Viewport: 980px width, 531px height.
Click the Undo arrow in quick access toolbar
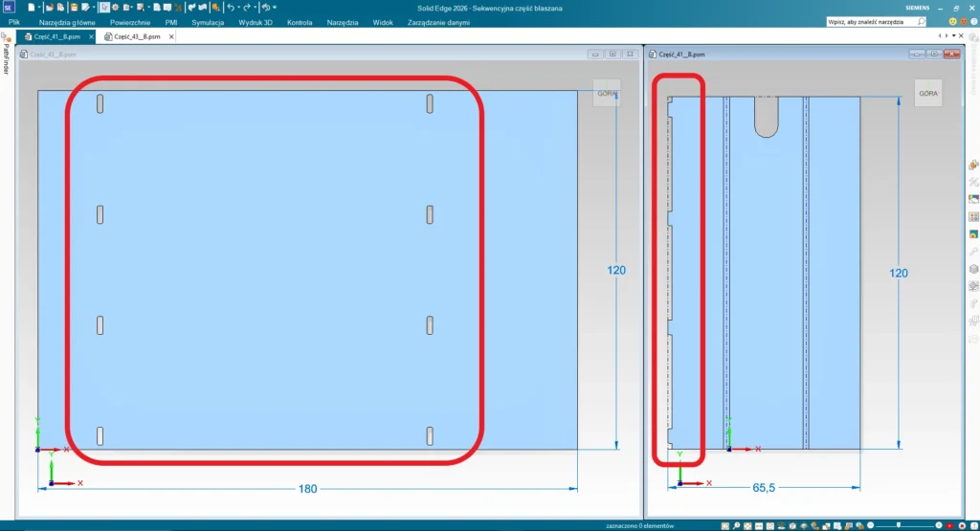click(x=231, y=7)
